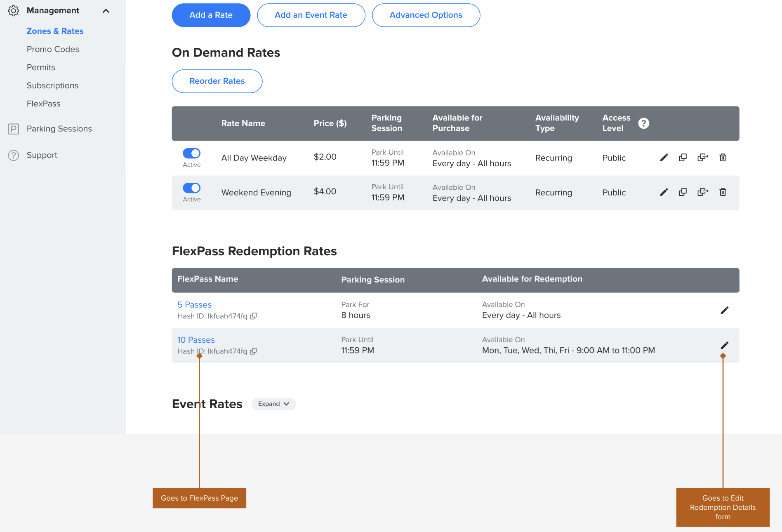Expand the Event Rates section
This screenshot has height=532, width=782.
pos(273,404)
